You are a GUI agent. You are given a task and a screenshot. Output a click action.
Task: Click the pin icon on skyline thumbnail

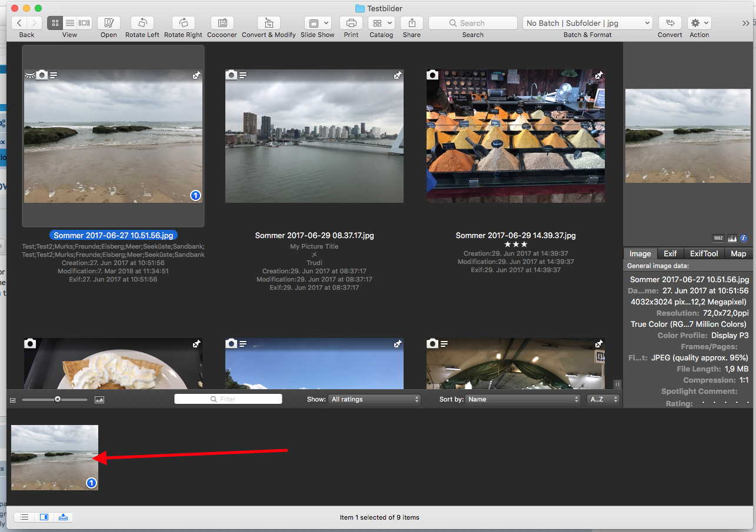point(398,75)
